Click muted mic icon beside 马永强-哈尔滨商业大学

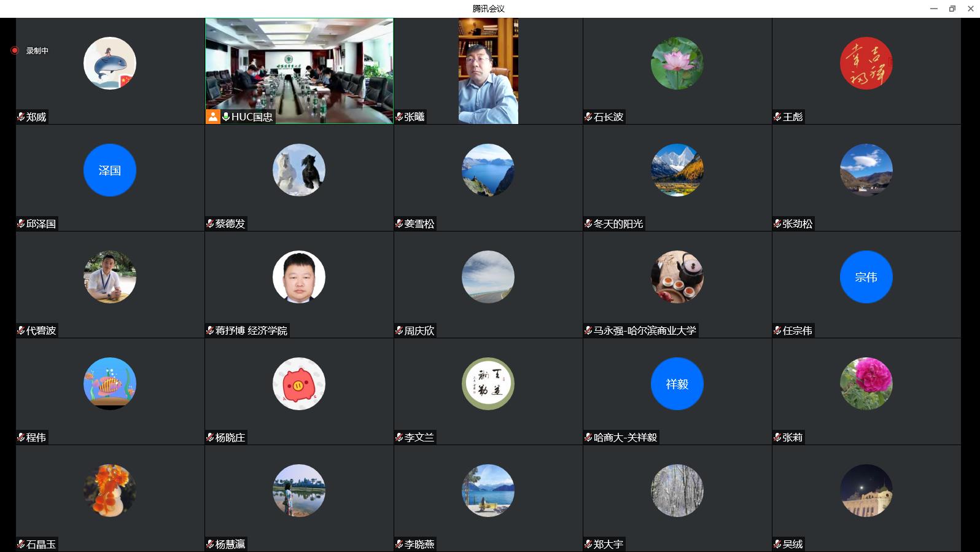pyautogui.click(x=588, y=330)
